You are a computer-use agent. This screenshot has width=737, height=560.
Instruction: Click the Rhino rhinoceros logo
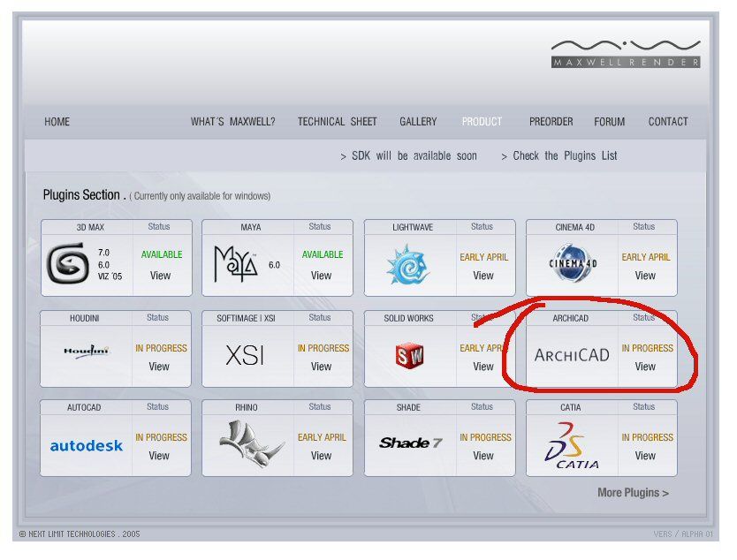click(252, 444)
